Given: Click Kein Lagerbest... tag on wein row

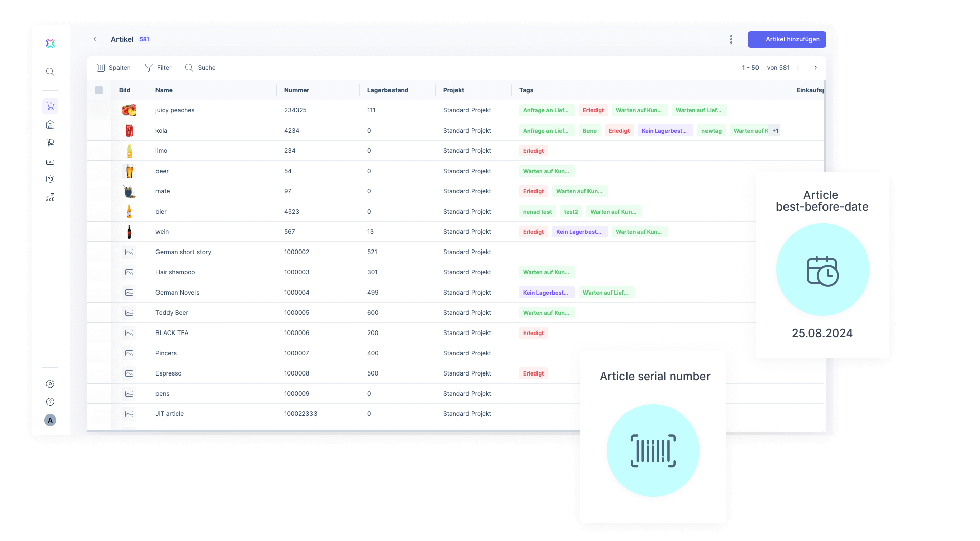Looking at the screenshot, I should [579, 232].
